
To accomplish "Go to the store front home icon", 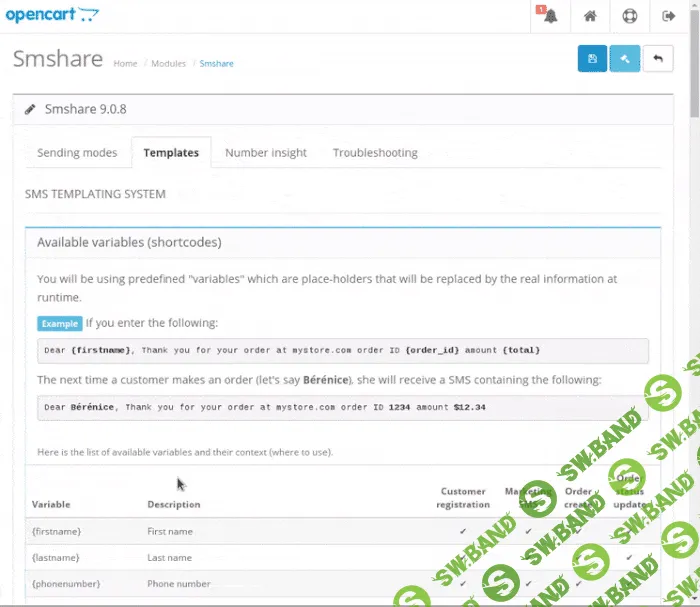I will click(x=590, y=16).
